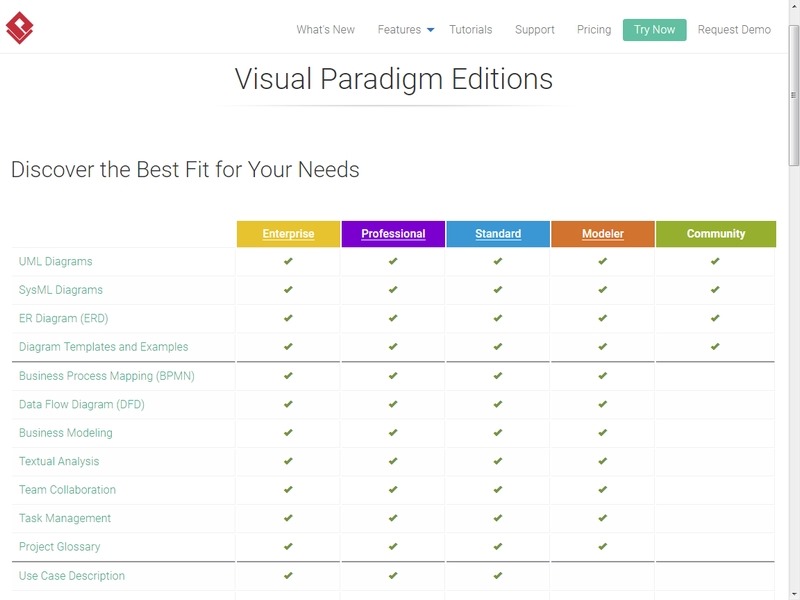Image resolution: width=800 pixels, height=600 pixels.
Task: Open the What's New page
Action: point(324,29)
